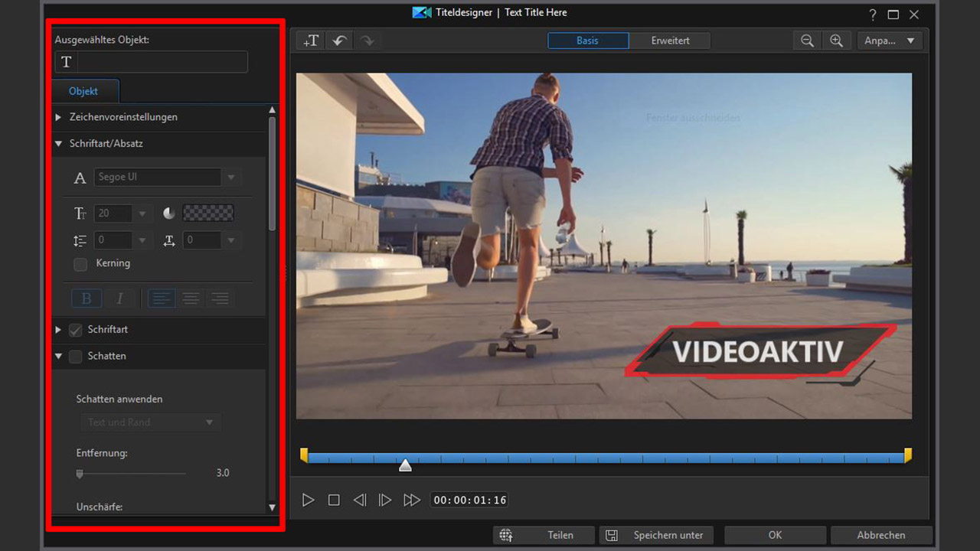Click the add text (+T) tool

pyautogui.click(x=311, y=41)
